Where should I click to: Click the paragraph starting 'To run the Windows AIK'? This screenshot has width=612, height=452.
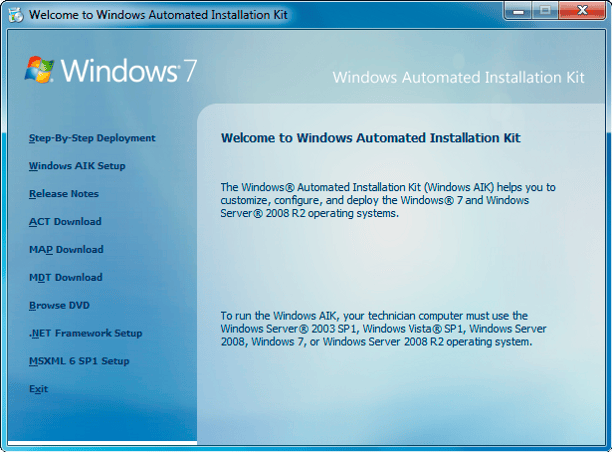(383, 329)
